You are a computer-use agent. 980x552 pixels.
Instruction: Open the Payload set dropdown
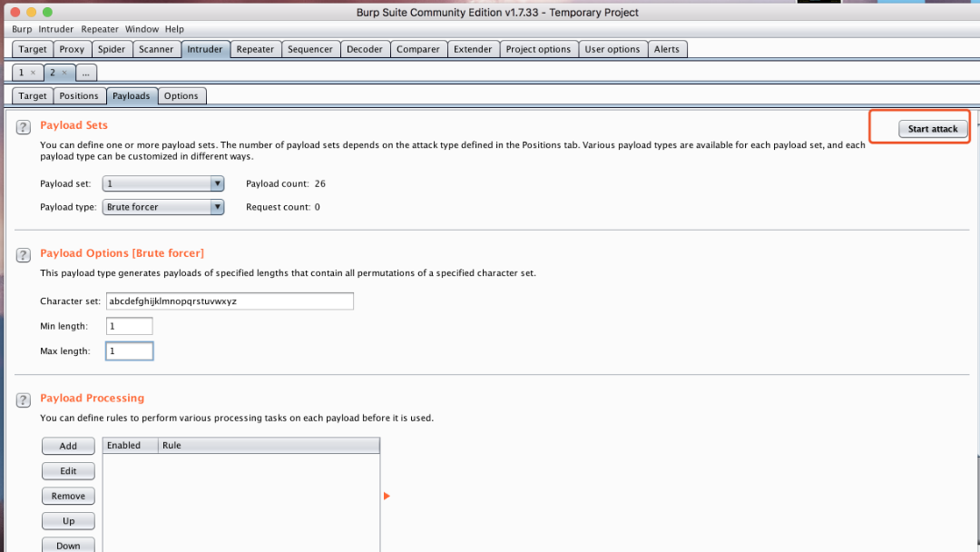click(163, 183)
